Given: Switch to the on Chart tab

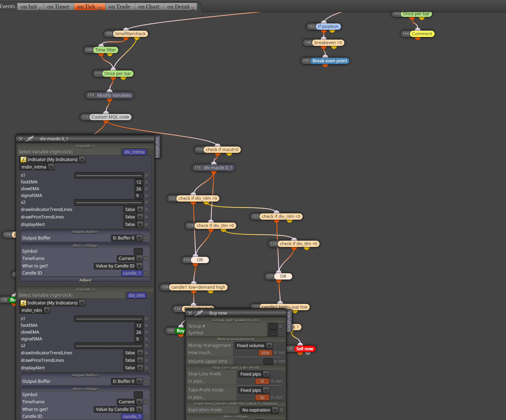Looking at the screenshot, I should [149, 7].
